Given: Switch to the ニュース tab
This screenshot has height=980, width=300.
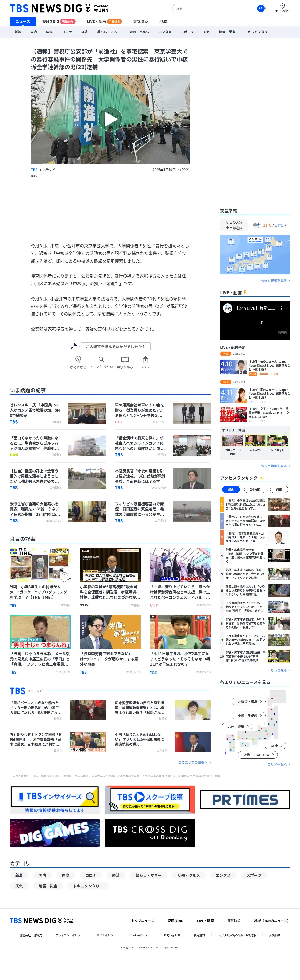Looking at the screenshot, I should point(23,21).
